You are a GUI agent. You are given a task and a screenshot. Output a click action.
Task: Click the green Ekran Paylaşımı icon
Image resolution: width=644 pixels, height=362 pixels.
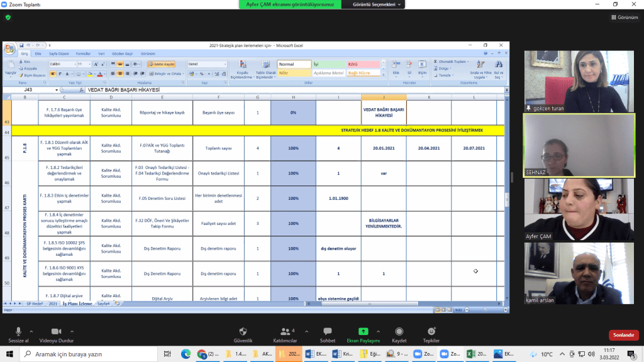coord(364,331)
